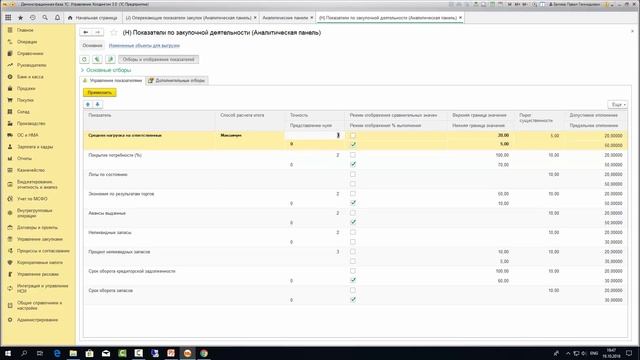The width and height of the screenshot is (640, 360).
Task: Select the Основное navigation item
Action: (x=92, y=46)
